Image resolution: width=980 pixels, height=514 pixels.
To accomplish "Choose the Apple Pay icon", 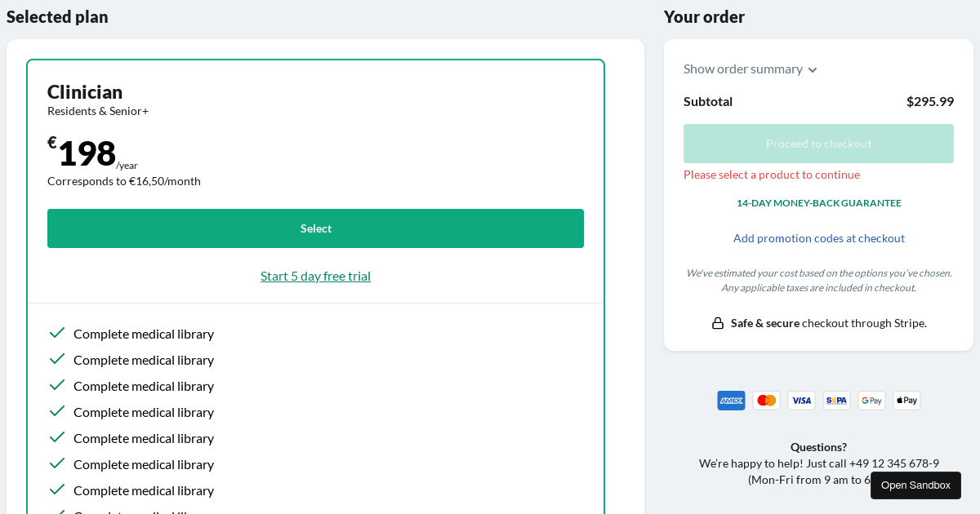I will pyautogui.click(x=906, y=401).
